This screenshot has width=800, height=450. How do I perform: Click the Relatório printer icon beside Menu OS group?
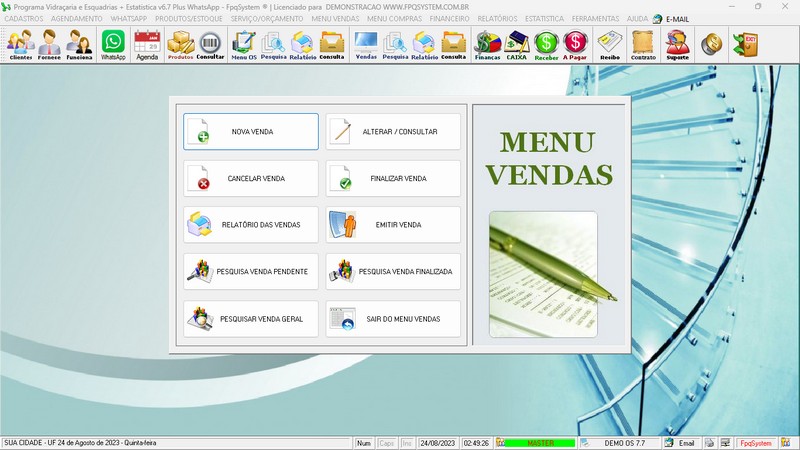(x=303, y=45)
